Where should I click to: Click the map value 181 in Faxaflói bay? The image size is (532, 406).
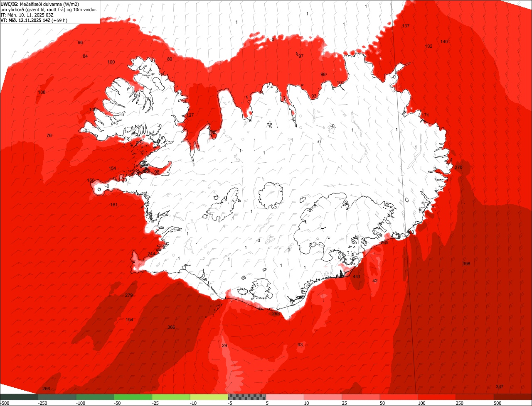(x=114, y=205)
